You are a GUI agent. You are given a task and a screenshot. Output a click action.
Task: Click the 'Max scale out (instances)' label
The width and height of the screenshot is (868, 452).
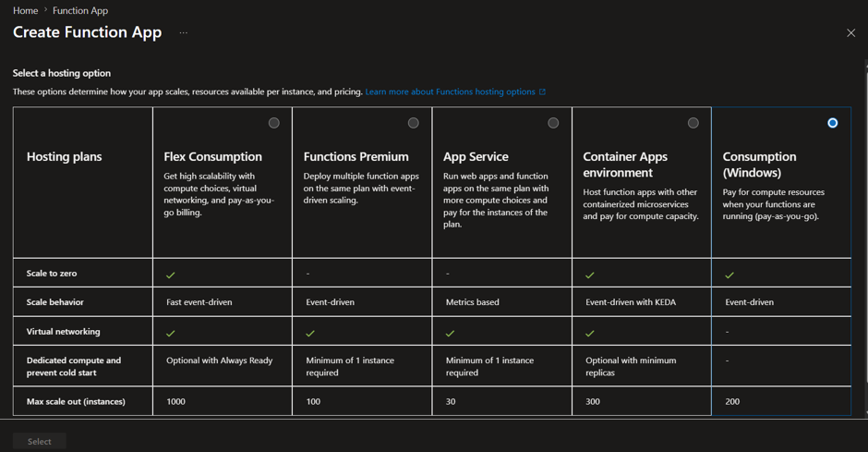coord(76,401)
